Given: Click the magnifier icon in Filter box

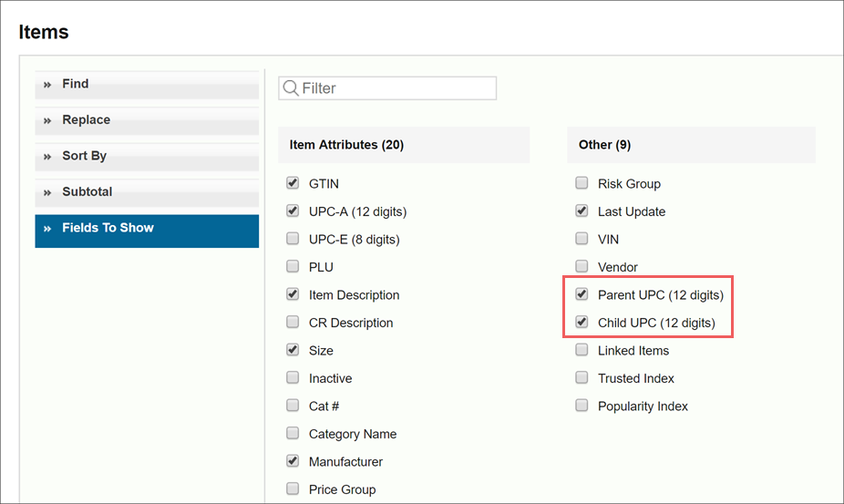Looking at the screenshot, I should pyautogui.click(x=291, y=87).
